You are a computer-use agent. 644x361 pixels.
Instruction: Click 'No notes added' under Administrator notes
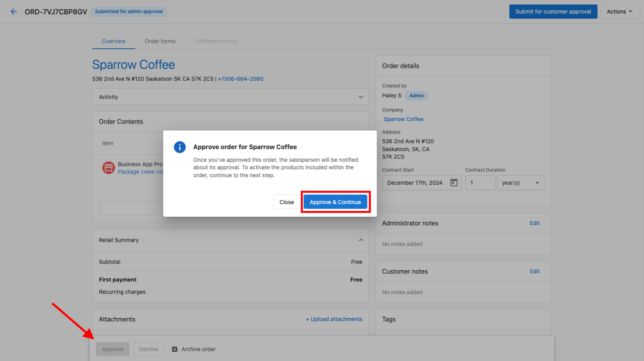(x=402, y=244)
